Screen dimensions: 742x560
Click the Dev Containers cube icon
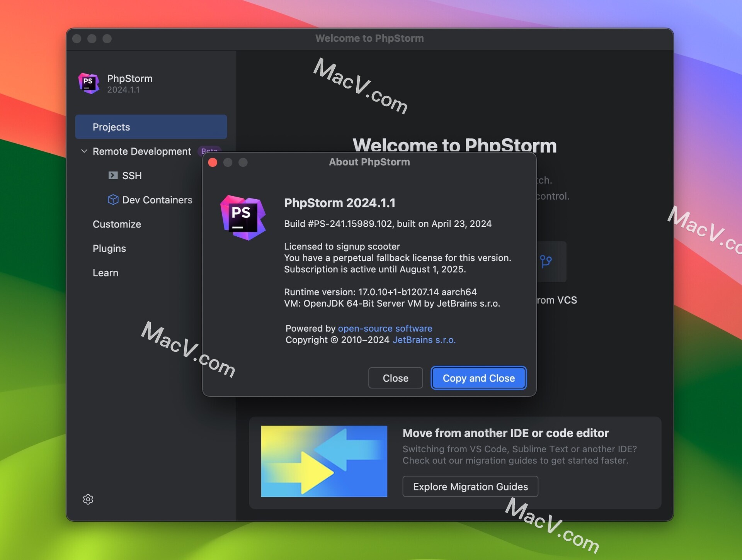112,200
